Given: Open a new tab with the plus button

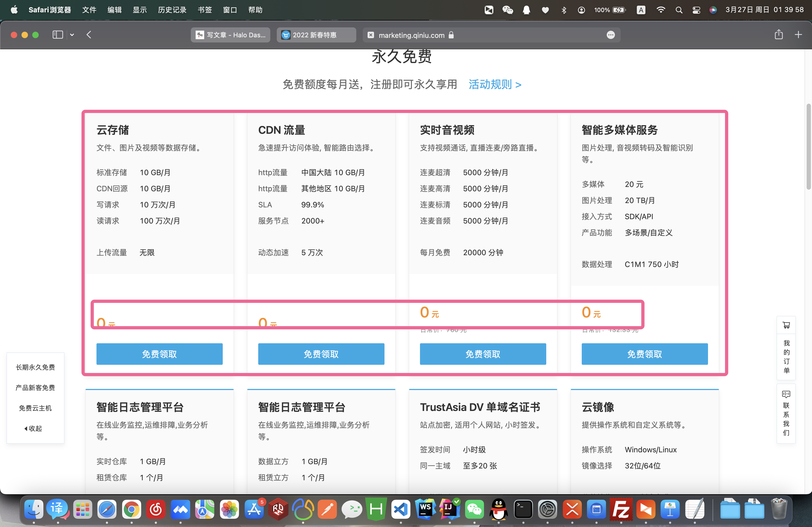Looking at the screenshot, I should (798, 35).
